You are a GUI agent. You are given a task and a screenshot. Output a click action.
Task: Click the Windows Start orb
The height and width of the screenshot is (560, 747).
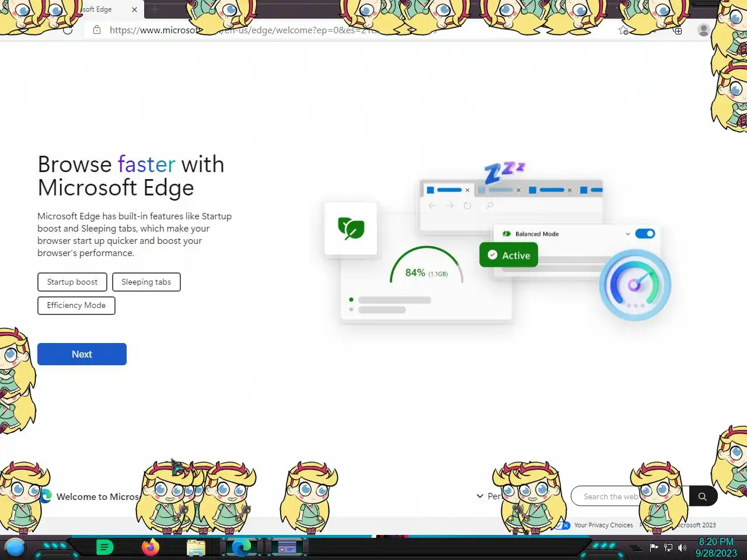point(15,547)
